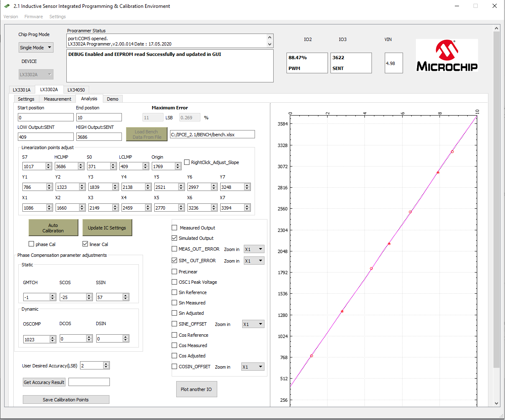The height and width of the screenshot is (420, 505).
Task: Open the SIM_OUT_ERROR zoom dropdown
Action: point(254,261)
